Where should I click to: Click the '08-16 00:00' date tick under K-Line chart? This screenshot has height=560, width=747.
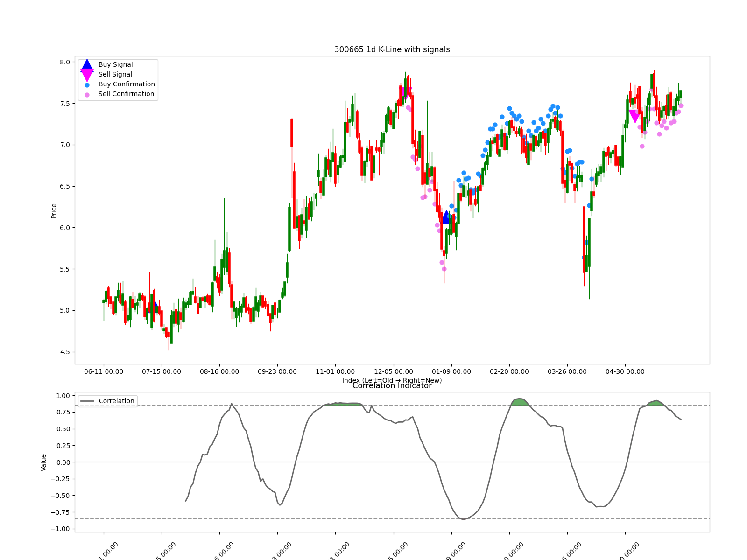coord(219,372)
